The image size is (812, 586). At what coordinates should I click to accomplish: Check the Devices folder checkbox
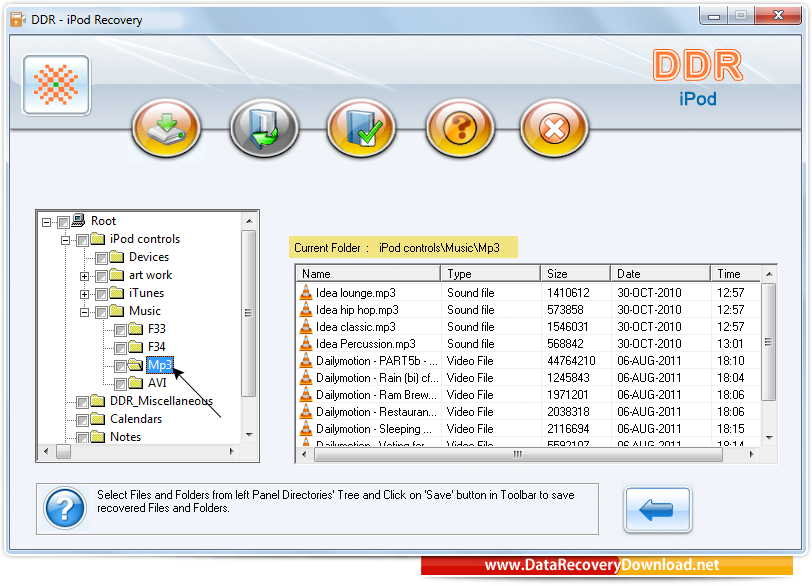click(x=102, y=258)
